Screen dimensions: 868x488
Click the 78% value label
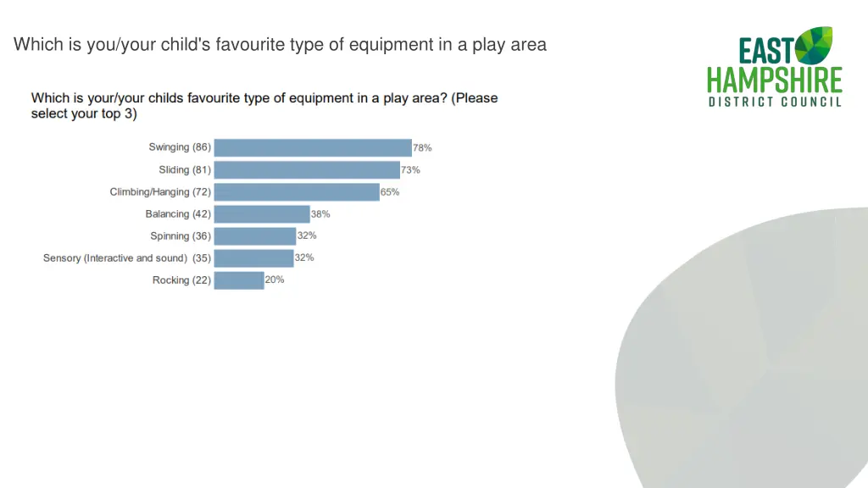coord(422,147)
